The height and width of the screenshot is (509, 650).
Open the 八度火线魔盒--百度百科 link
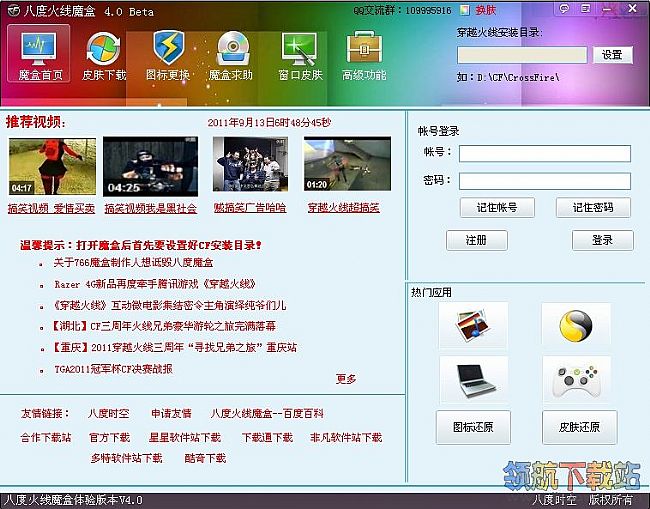[267, 413]
